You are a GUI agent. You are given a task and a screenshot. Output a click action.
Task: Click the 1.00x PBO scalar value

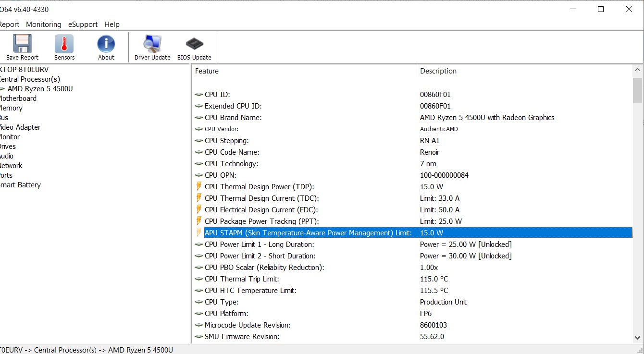429,268
